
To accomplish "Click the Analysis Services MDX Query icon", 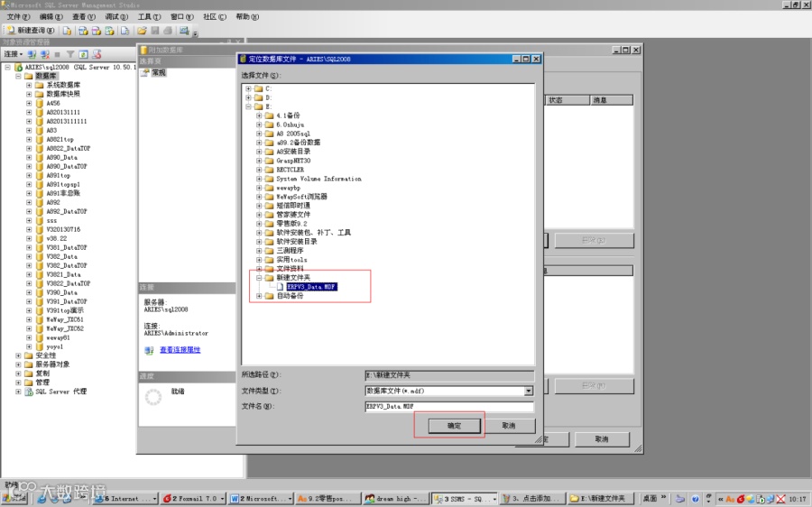I will pos(83,31).
